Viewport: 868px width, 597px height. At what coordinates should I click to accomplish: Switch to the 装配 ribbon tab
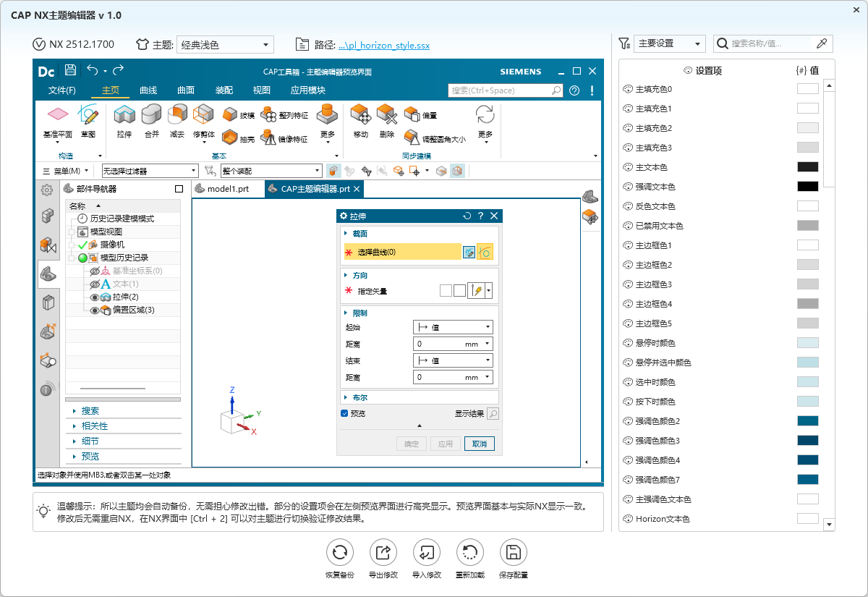224,90
